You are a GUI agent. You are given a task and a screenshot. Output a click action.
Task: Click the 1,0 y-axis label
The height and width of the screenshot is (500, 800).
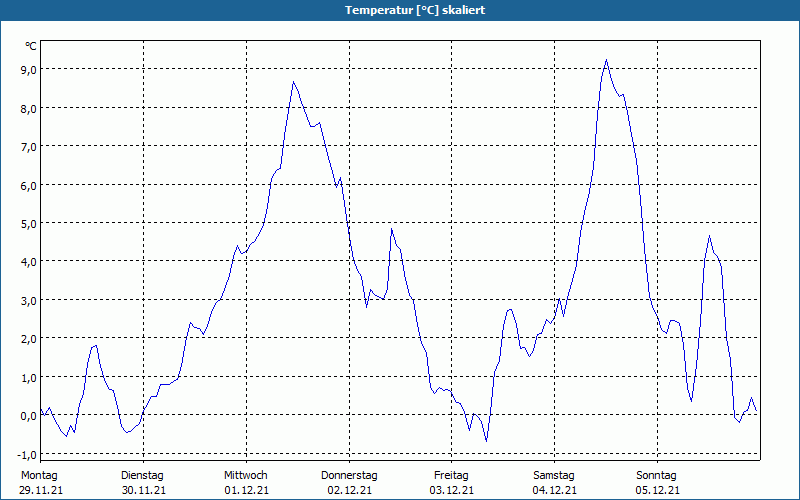pos(29,378)
